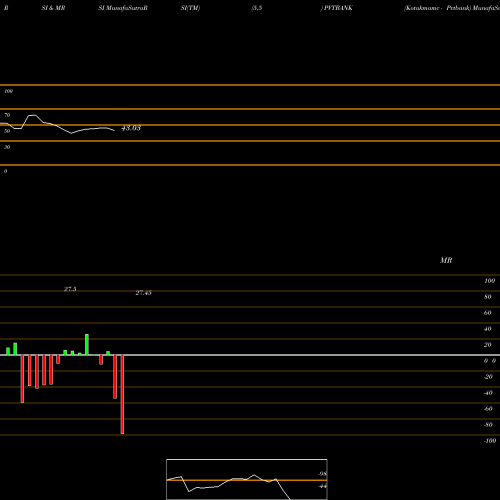Screen dimensions: 500x500
Task: Click the 27.45 value label
Action: pyautogui.click(x=143, y=293)
